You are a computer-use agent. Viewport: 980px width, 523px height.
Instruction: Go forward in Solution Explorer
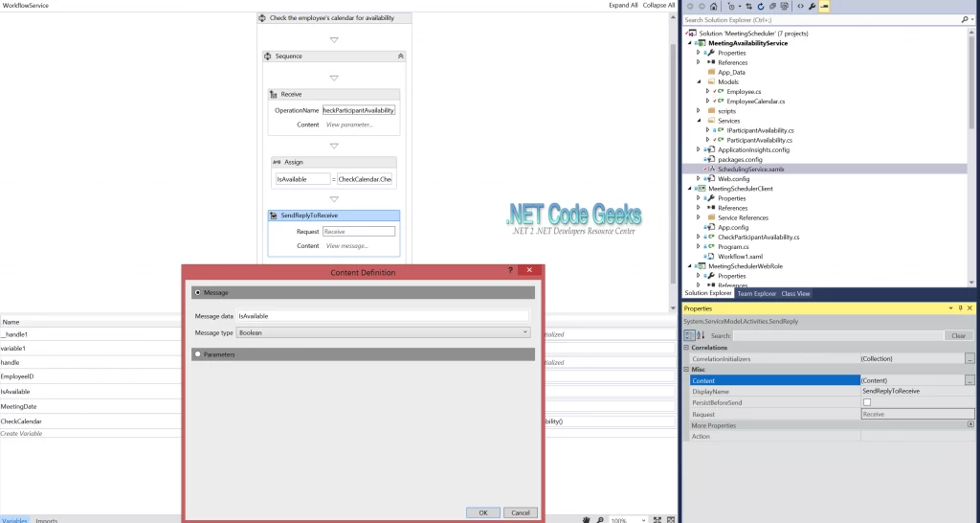point(702,7)
